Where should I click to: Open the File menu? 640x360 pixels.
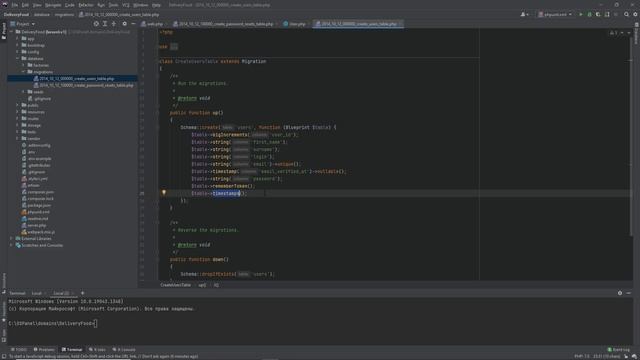click(x=15, y=5)
